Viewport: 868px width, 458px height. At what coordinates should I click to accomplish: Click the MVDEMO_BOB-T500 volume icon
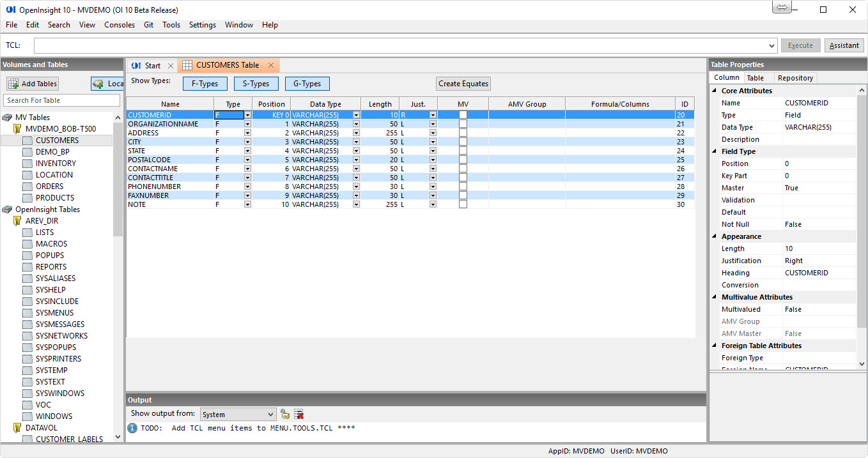pyautogui.click(x=17, y=129)
